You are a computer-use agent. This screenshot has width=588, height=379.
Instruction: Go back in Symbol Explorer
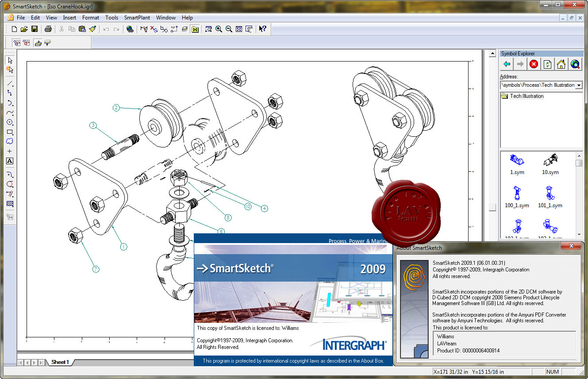507,64
